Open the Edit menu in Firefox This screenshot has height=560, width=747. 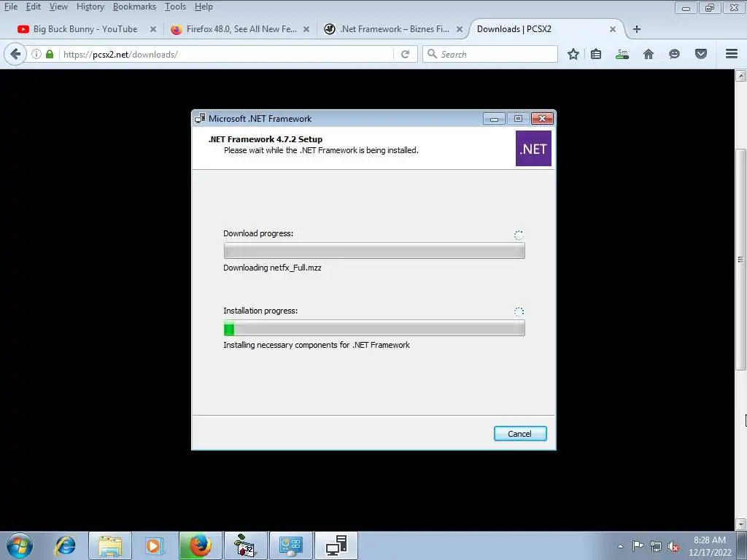[x=33, y=7]
